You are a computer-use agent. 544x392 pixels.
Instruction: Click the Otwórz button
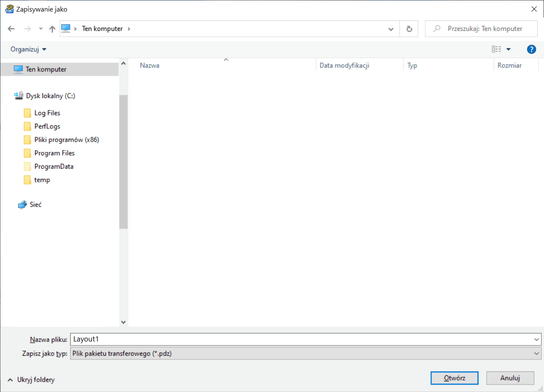click(454, 378)
